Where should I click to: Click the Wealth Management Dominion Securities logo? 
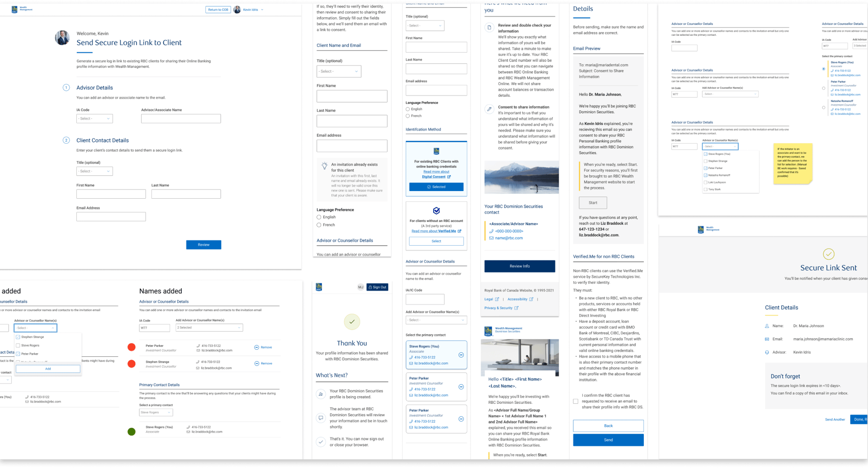tap(503, 331)
